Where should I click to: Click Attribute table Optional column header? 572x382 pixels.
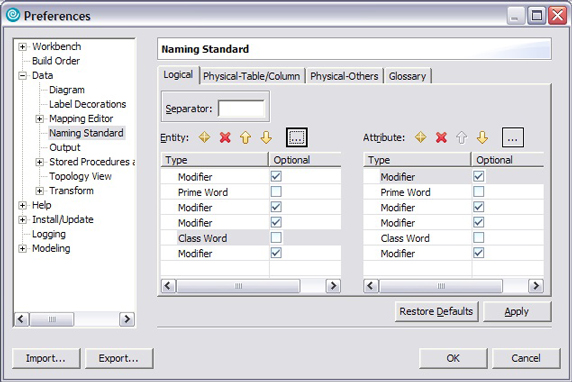tap(508, 160)
